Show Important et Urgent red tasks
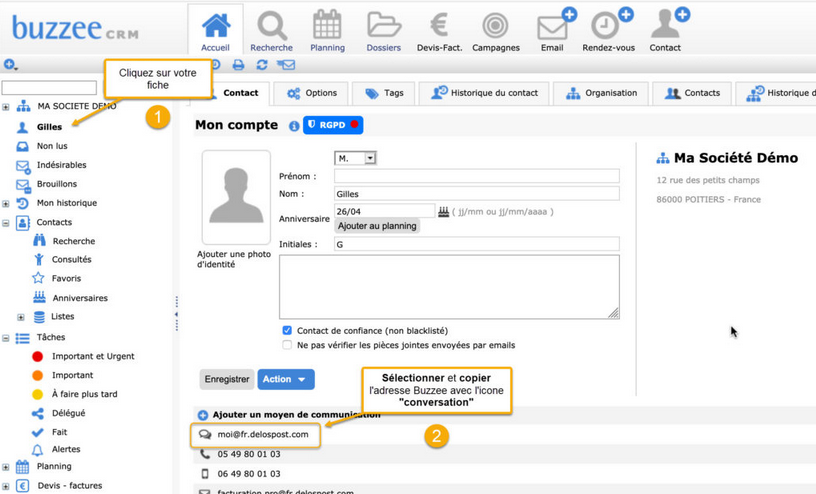 click(93, 356)
